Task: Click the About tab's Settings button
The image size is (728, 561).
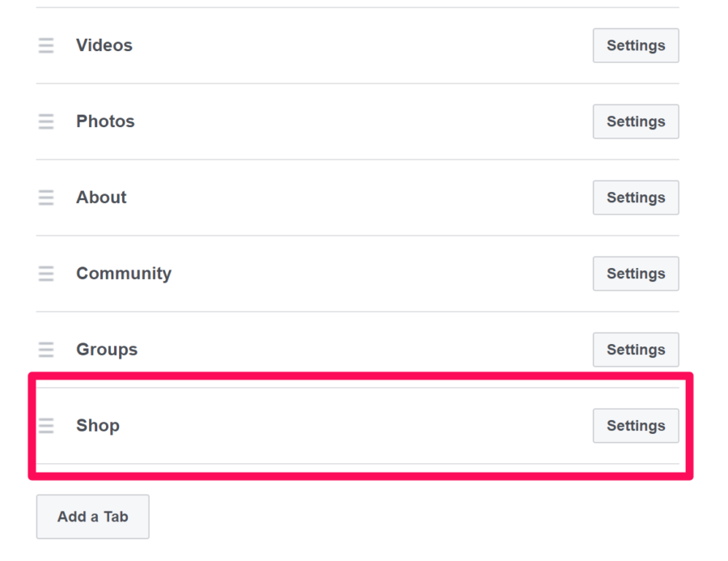Action: pos(635,198)
